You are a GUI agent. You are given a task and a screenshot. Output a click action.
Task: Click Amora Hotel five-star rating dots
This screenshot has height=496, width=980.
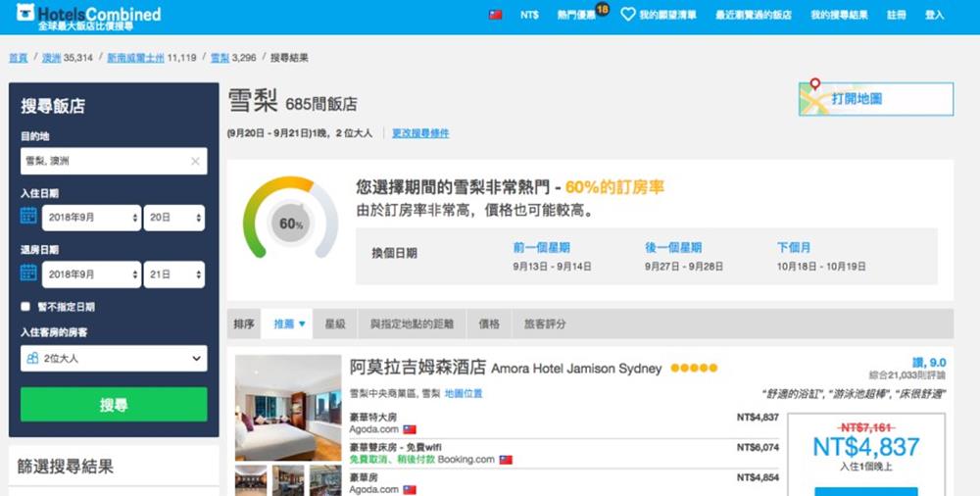click(x=694, y=369)
